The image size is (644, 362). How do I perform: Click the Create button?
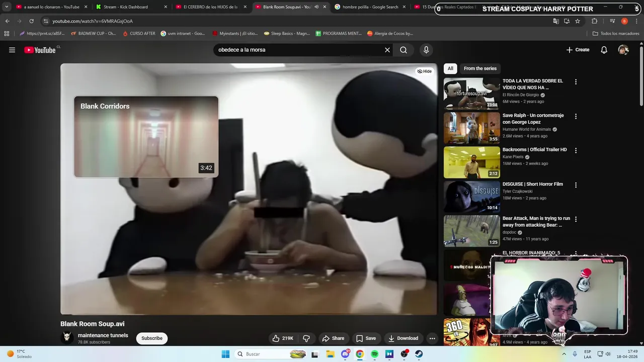pos(578,50)
